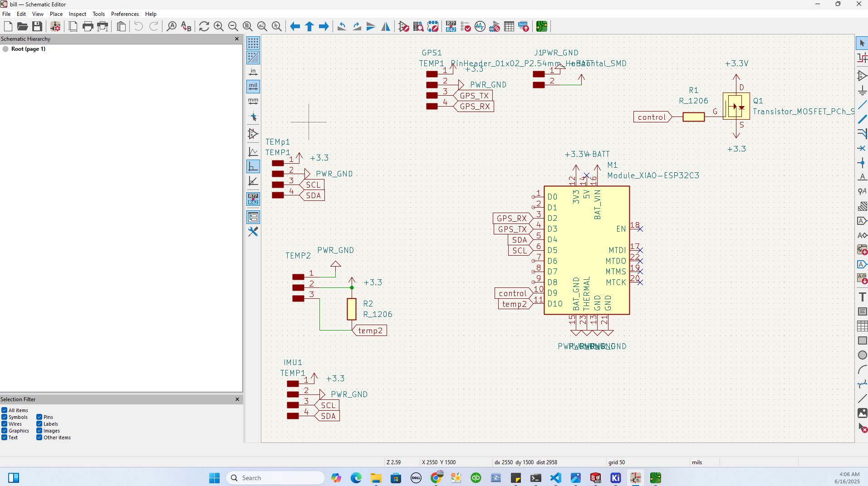Click the Paste clipboard icon
Screen dimensions: 868x486
point(121,26)
